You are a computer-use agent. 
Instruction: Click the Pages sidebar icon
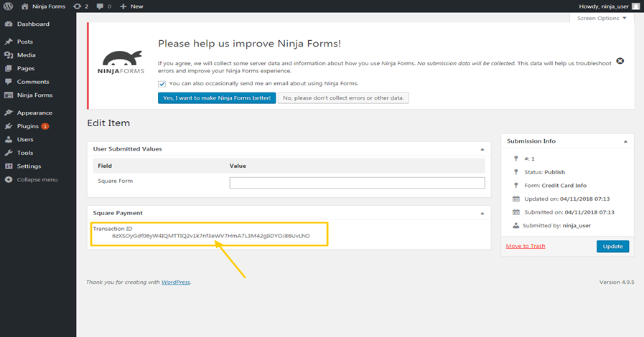pos(9,68)
